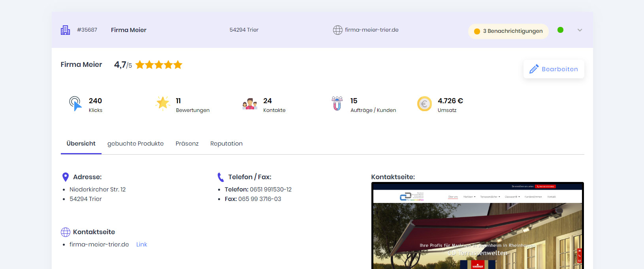Click the Bearbeiten edit button
This screenshot has width=644, height=269.
[554, 69]
